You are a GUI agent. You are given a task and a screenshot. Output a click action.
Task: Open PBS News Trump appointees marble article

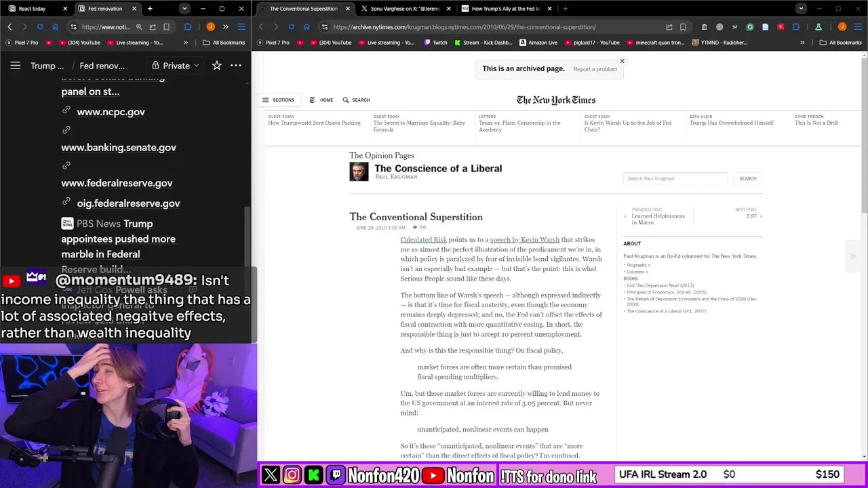(x=119, y=239)
